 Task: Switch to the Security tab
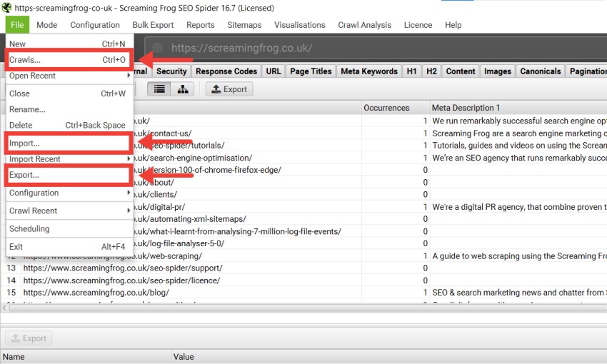pyautogui.click(x=171, y=71)
